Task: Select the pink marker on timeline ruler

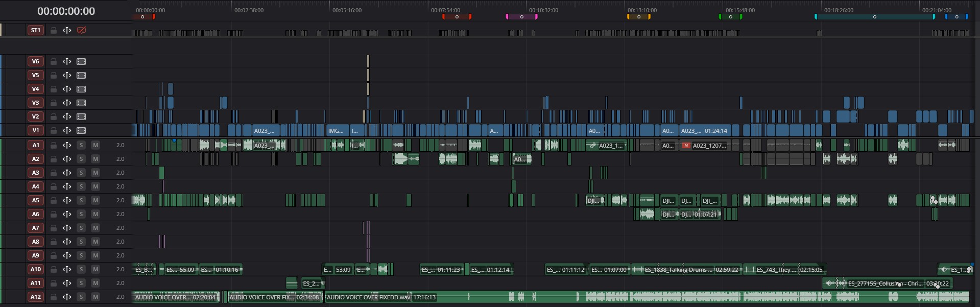Action: [x=521, y=17]
